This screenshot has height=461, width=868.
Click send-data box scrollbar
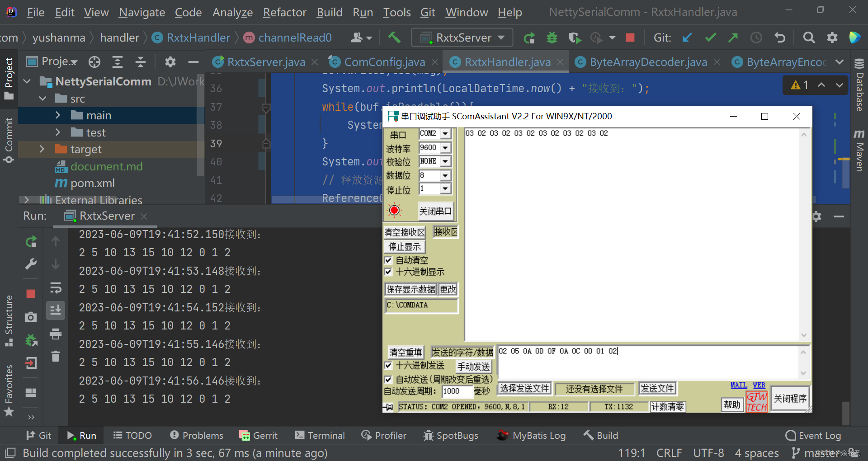click(x=803, y=362)
